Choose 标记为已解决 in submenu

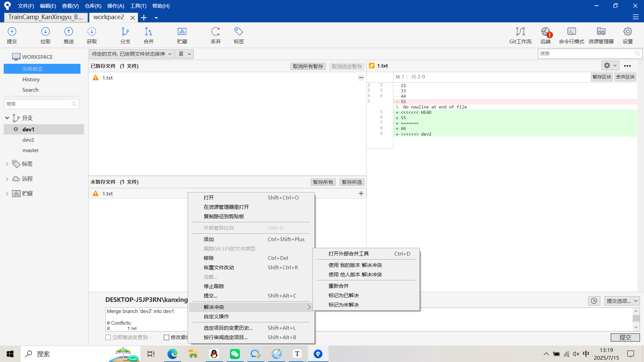[366, 295]
